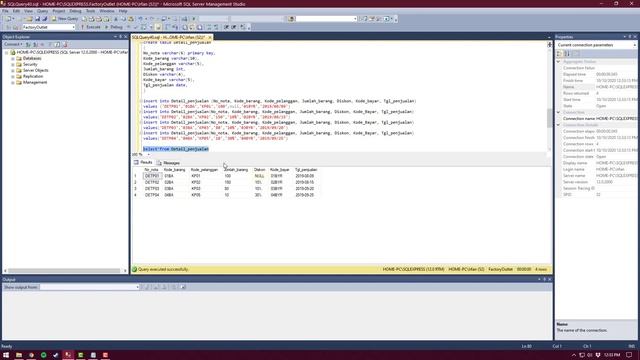Image resolution: width=640 pixels, height=360 pixels.
Task: Click the Results to Grid toolbar icon
Action: coord(192,27)
